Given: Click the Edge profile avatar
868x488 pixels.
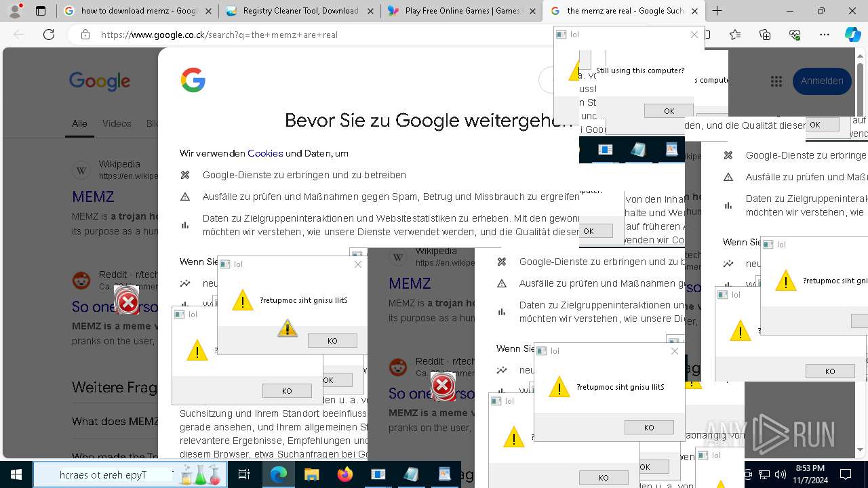Looking at the screenshot, I should point(15,11).
